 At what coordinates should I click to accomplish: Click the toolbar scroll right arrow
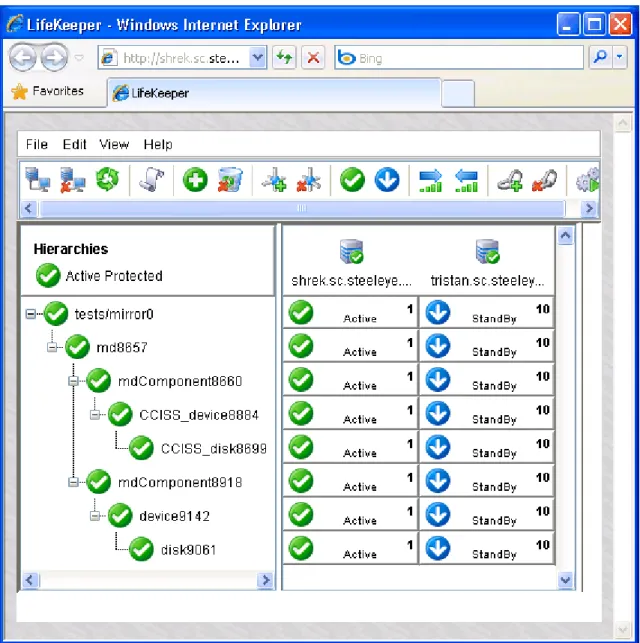pos(589,208)
